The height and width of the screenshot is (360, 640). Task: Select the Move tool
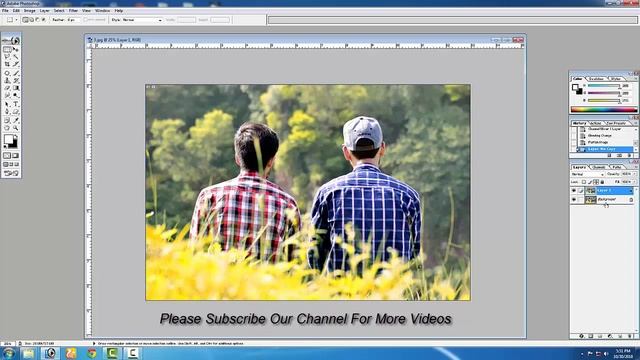16,49
